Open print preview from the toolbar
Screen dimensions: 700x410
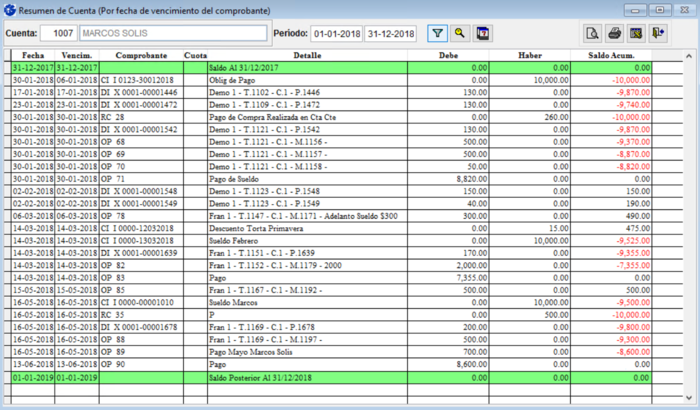[x=592, y=33]
